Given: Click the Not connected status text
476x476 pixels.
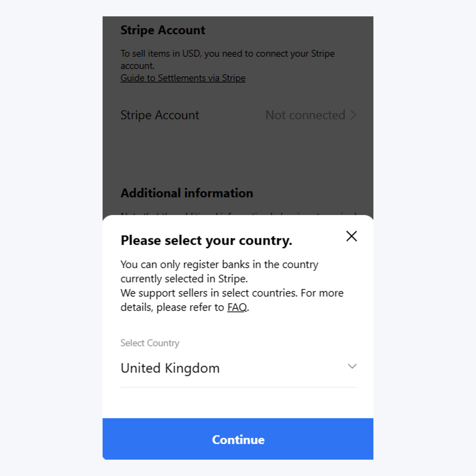Looking at the screenshot, I should 305,115.
